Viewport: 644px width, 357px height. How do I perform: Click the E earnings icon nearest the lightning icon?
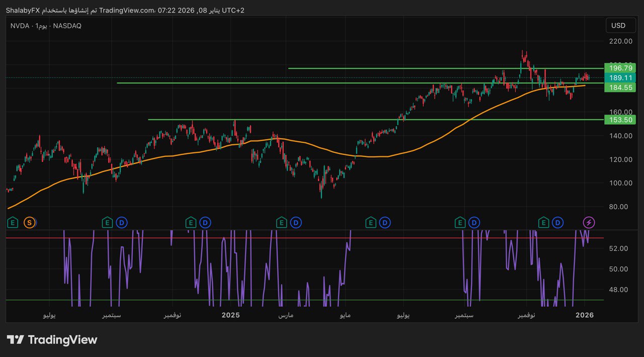pyautogui.click(x=543, y=222)
